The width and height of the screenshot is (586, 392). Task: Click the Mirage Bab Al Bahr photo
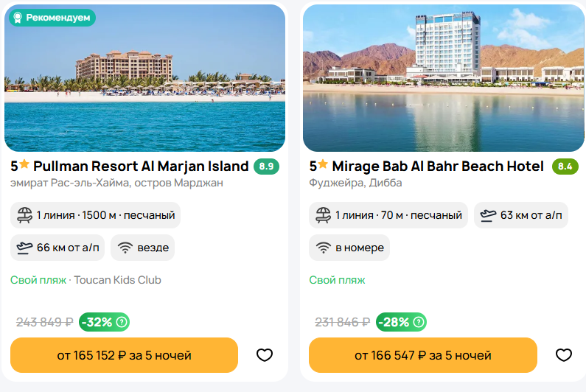442,77
